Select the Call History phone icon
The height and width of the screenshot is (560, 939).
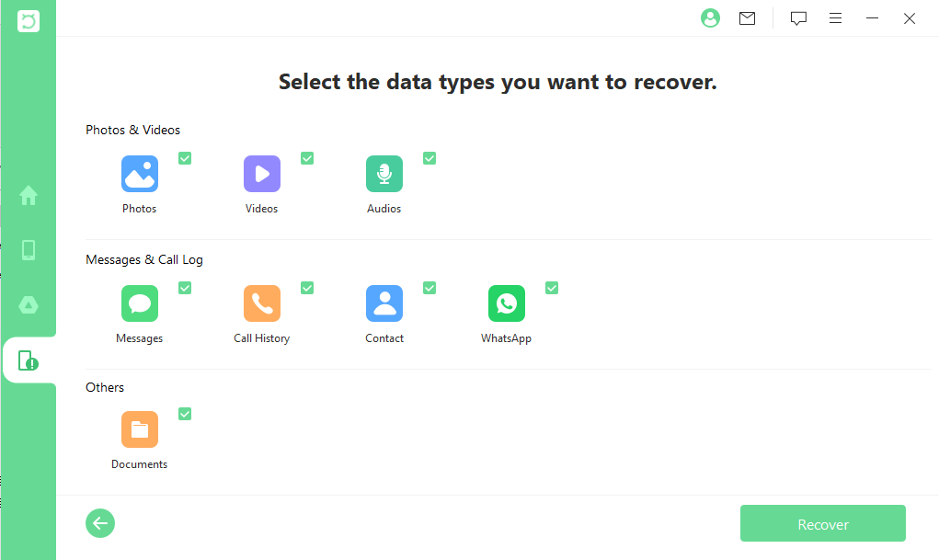[261, 303]
